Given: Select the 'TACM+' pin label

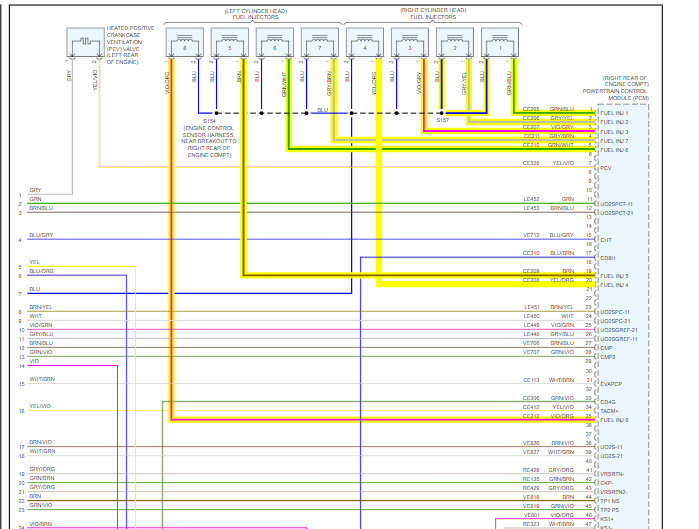Looking at the screenshot, I should [609, 411].
